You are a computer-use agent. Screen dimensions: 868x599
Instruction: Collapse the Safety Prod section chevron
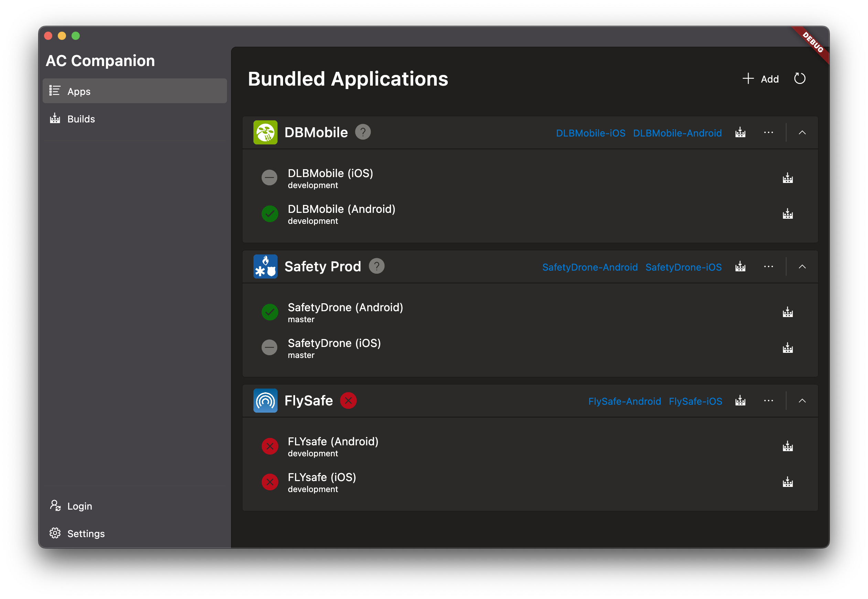click(x=802, y=266)
